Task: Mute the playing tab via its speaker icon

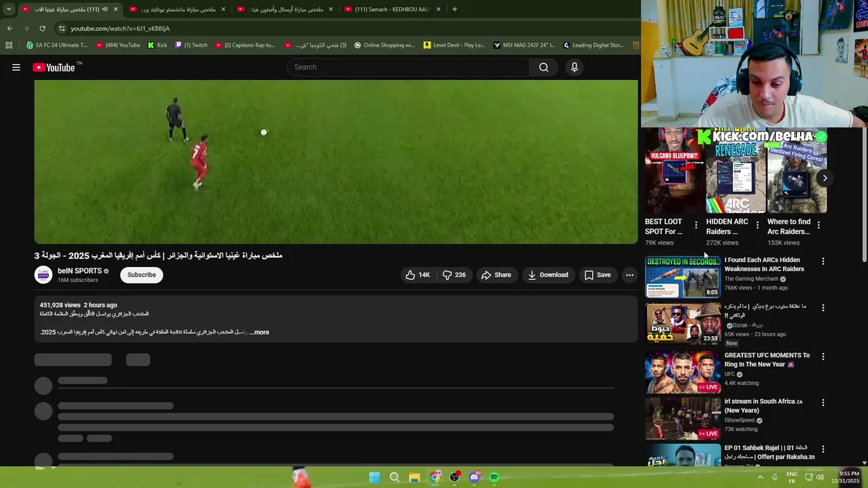Action: coord(104,9)
